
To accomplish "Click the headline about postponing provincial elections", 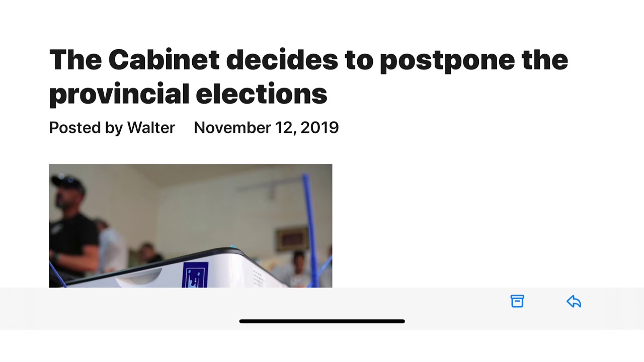I will pos(308,76).
